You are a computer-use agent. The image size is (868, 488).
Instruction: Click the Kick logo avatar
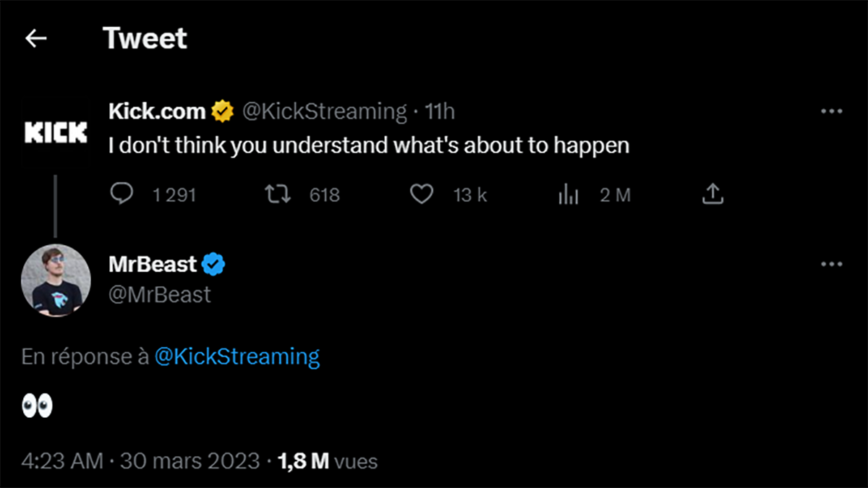click(56, 131)
